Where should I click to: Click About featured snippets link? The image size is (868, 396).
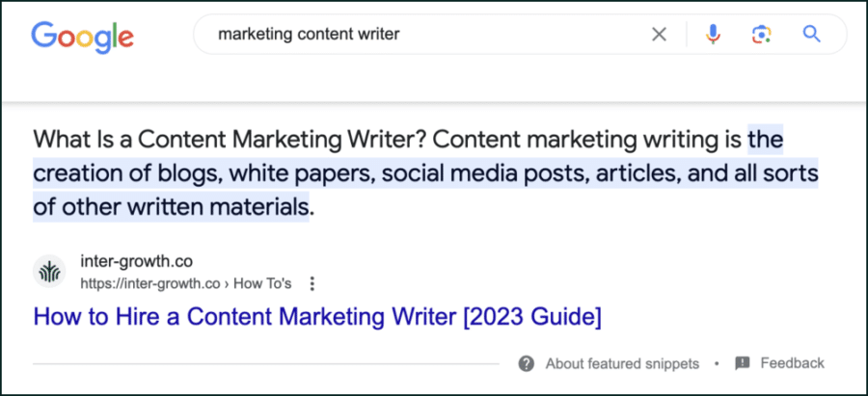[622, 363]
